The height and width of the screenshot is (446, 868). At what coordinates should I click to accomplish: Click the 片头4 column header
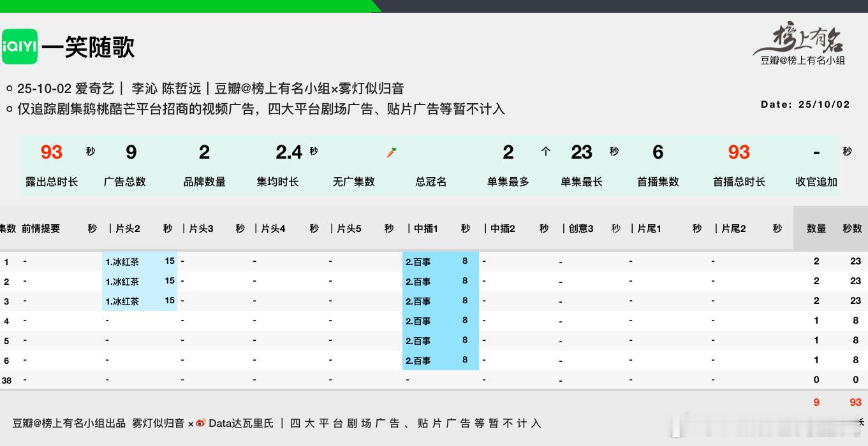point(273,228)
